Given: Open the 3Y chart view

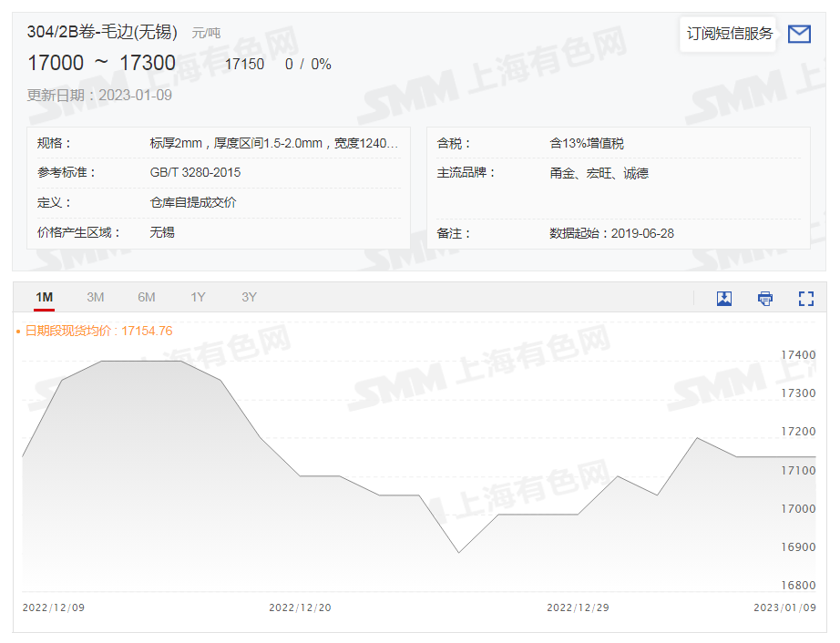Looking at the screenshot, I should click(248, 297).
